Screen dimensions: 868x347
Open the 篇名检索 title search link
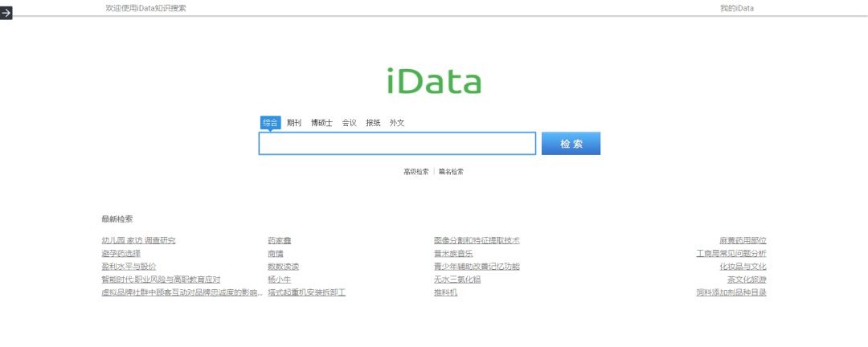pos(451,172)
